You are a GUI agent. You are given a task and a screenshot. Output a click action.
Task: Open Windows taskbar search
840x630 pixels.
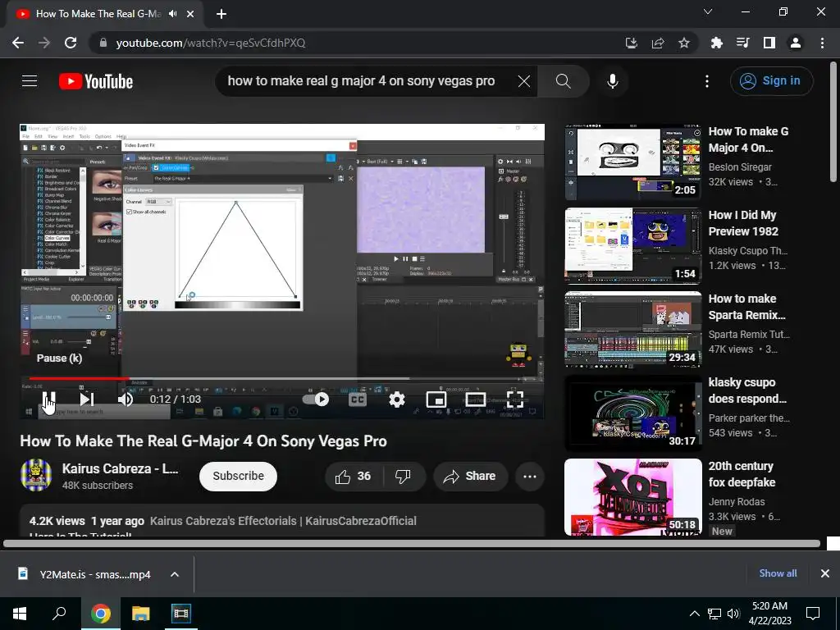(59, 614)
